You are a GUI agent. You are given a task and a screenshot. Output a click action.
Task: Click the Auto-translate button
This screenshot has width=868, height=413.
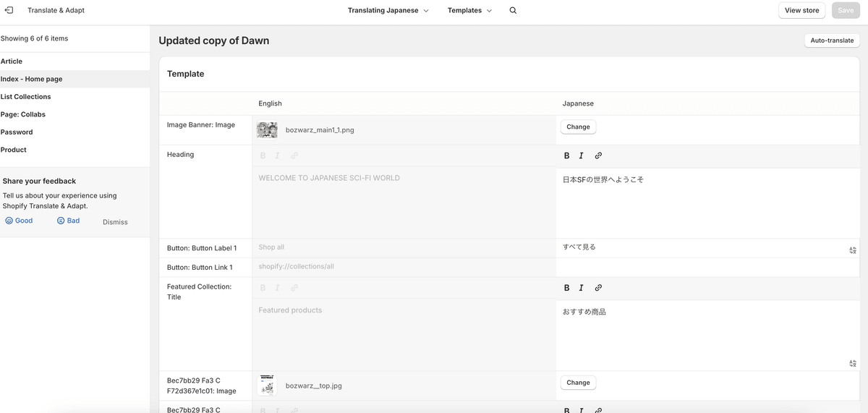[832, 41]
